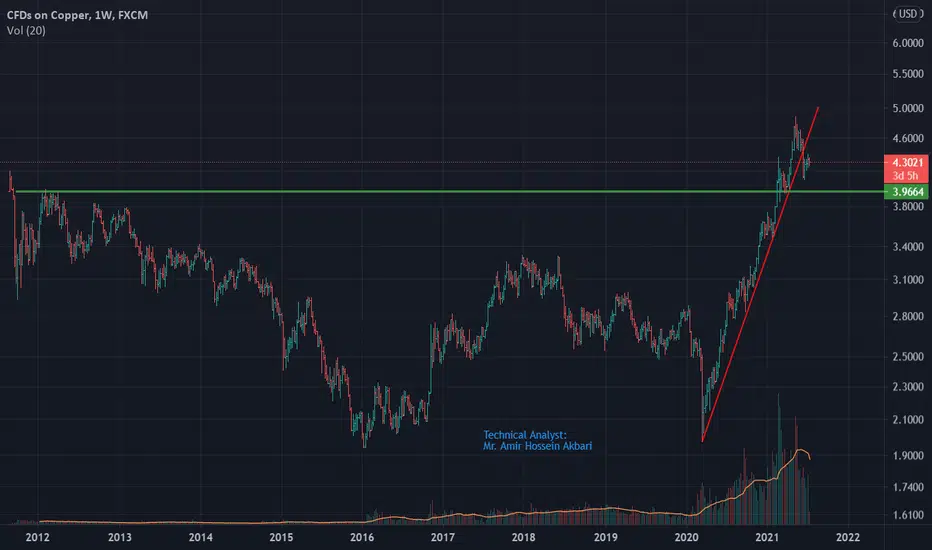Click the 5.0000 price axis label
This screenshot has height=550, width=932.
(x=908, y=108)
